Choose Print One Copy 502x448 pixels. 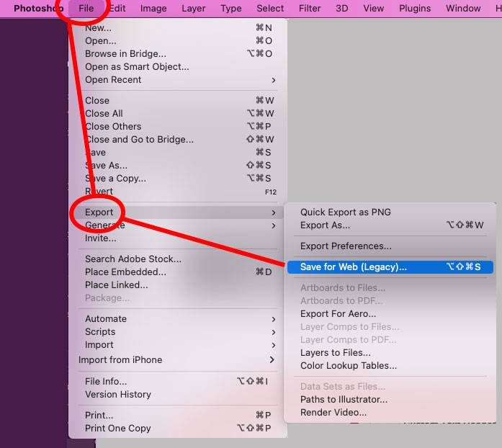[178, 429]
